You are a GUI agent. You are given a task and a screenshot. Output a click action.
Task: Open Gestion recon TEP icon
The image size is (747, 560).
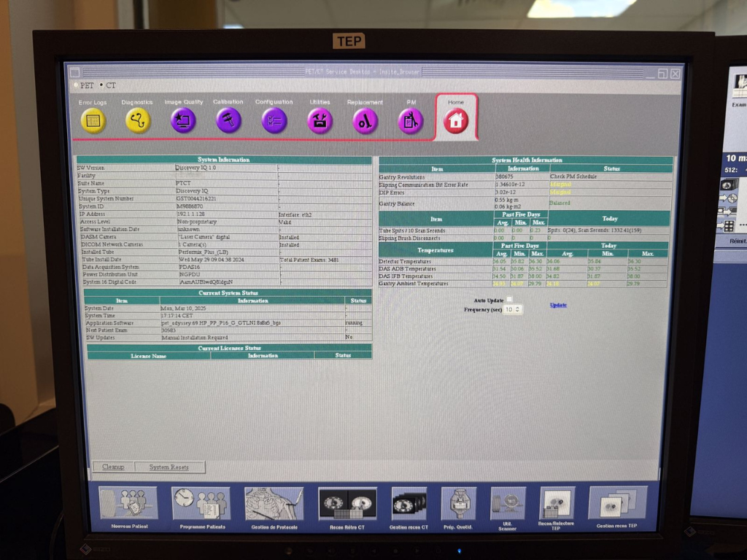tap(617, 502)
